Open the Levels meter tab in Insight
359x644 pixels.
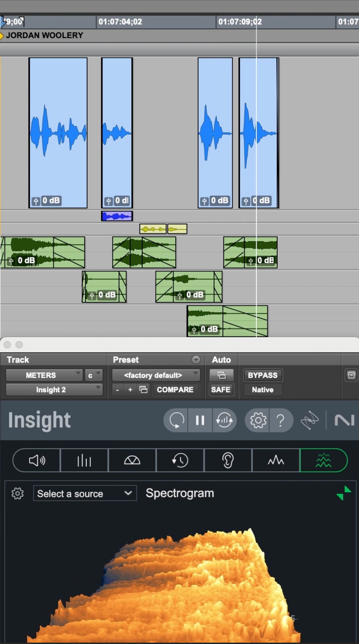(37, 460)
